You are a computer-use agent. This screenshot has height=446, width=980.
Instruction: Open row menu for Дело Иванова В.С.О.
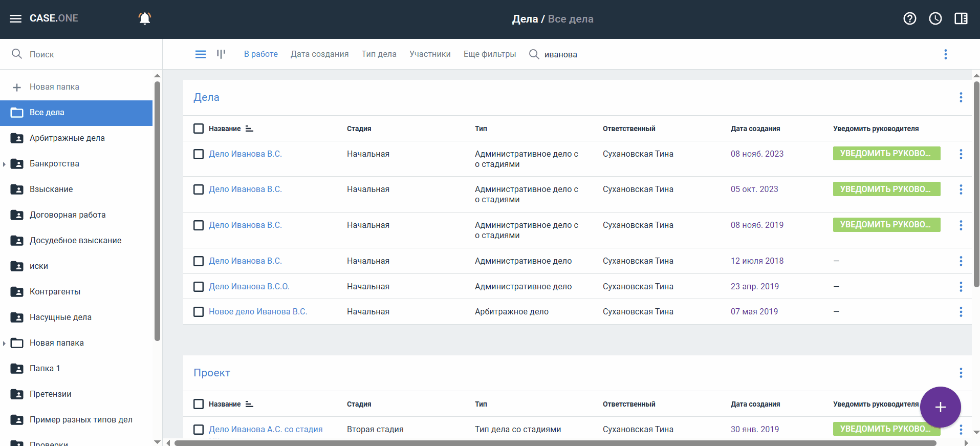pyautogui.click(x=961, y=287)
